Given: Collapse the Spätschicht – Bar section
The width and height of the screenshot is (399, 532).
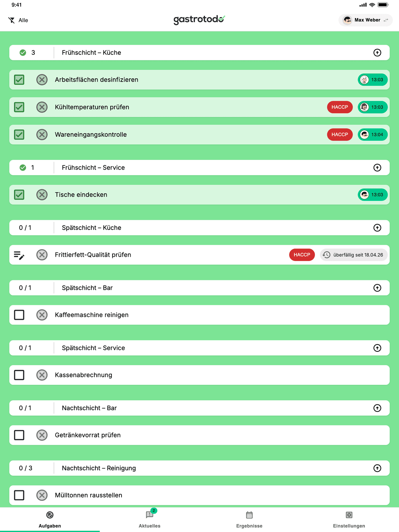Looking at the screenshot, I should (x=377, y=288).
